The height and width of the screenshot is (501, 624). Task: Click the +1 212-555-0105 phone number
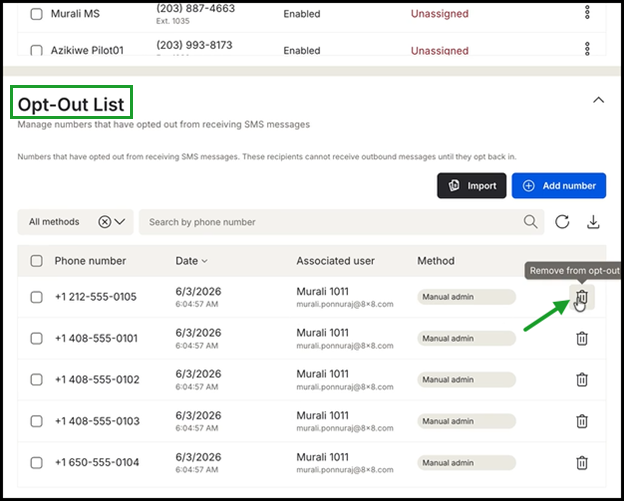point(96,297)
